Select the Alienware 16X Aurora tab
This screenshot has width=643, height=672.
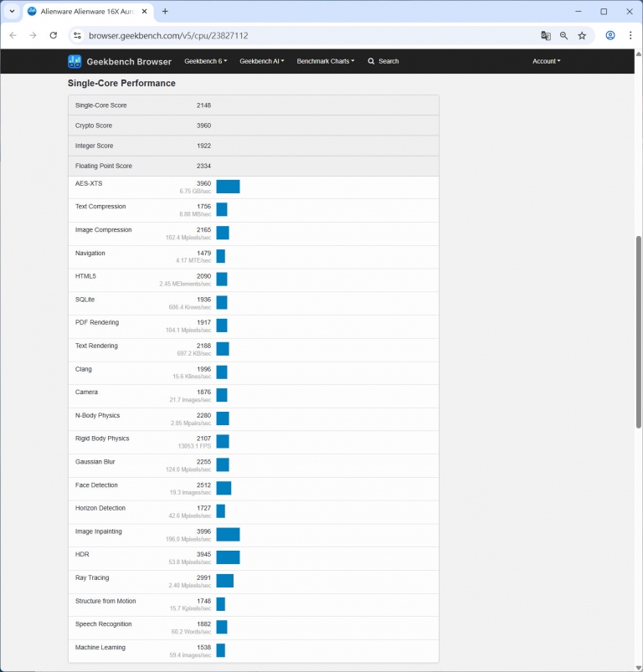[x=84, y=12]
